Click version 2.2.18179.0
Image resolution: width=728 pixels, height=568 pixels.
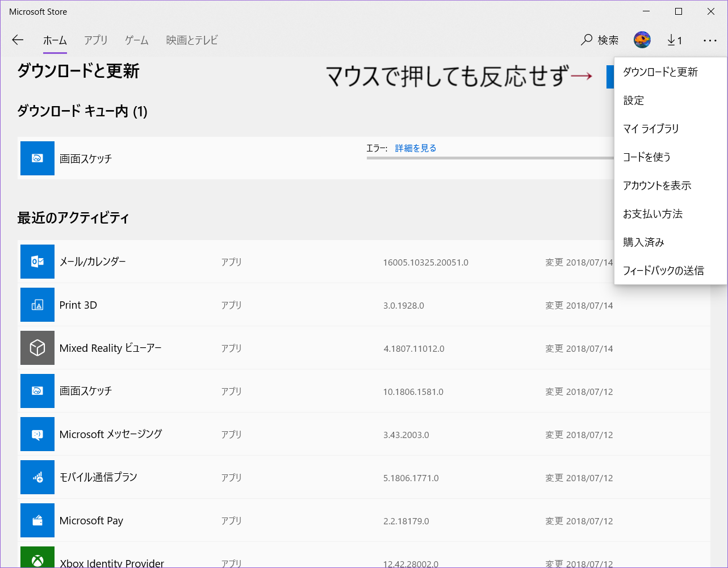tap(406, 521)
